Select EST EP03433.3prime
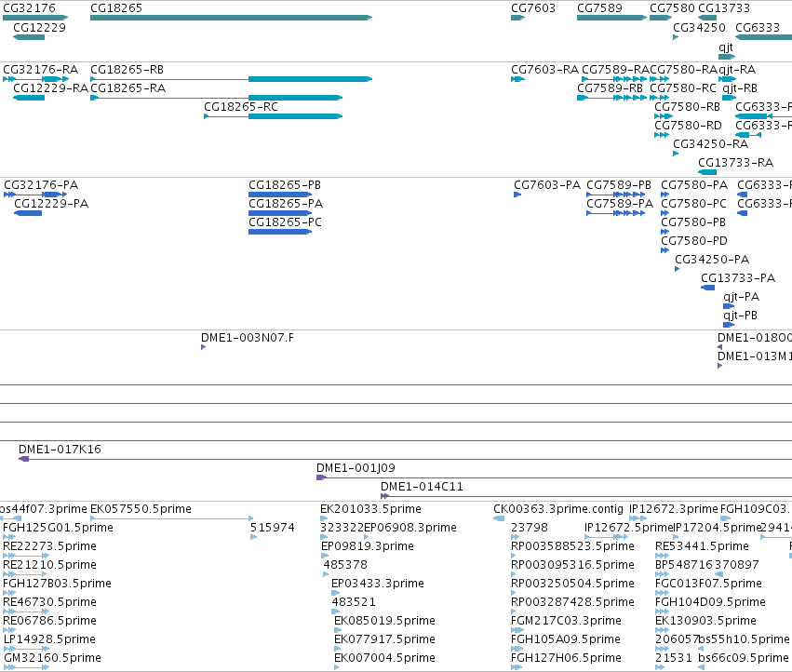This screenshot has height=672, width=792. click(x=335, y=593)
